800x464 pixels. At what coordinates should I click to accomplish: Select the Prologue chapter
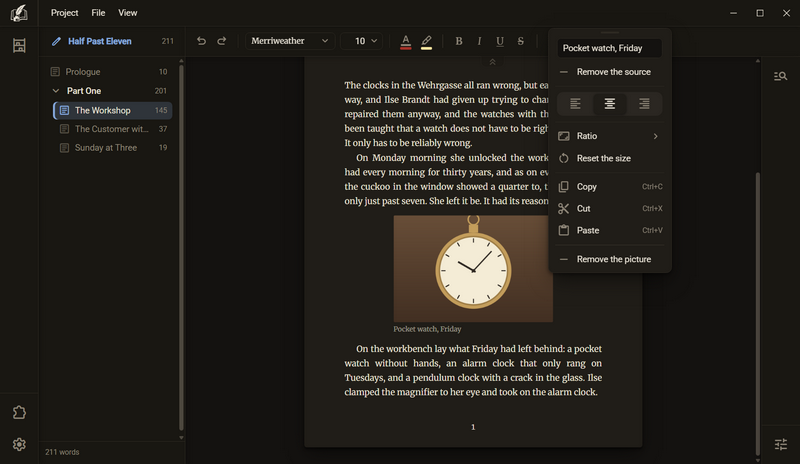tap(111, 72)
